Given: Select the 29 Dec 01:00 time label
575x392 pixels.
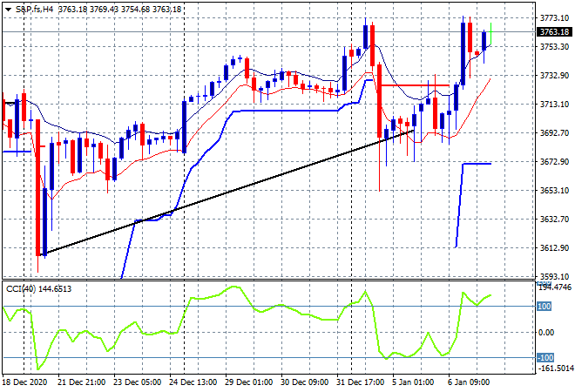Looking at the screenshot, I should pyautogui.click(x=248, y=382).
